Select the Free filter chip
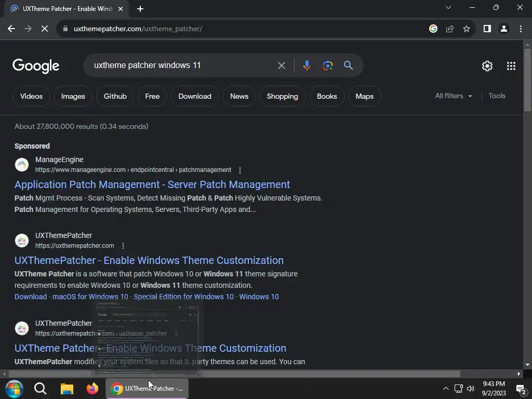This screenshot has height=399, width=532. [x=152, y=96]
